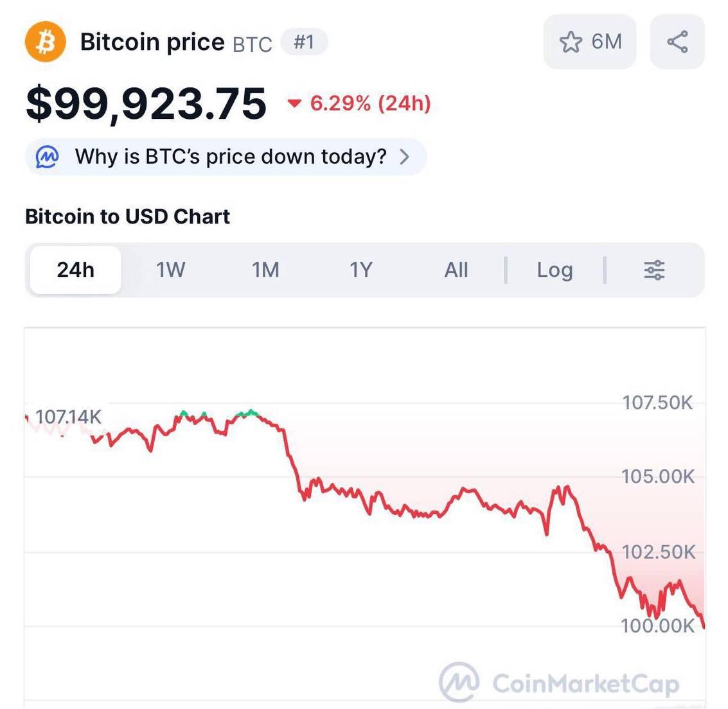The width and height of the screenshot is (728, 709).
Task: Click the Bitcoin to USD Chart heading
Action: [127, 216]
